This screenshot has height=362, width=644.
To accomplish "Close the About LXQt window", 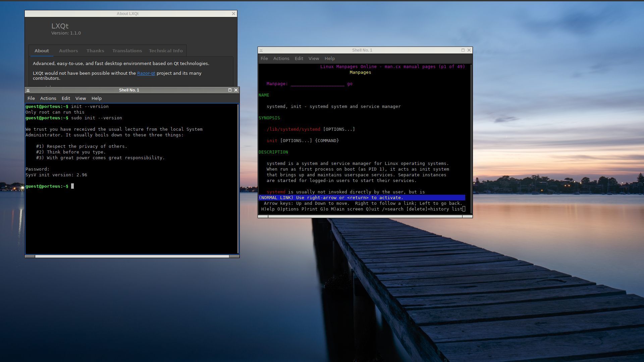I will coord(233,13).
